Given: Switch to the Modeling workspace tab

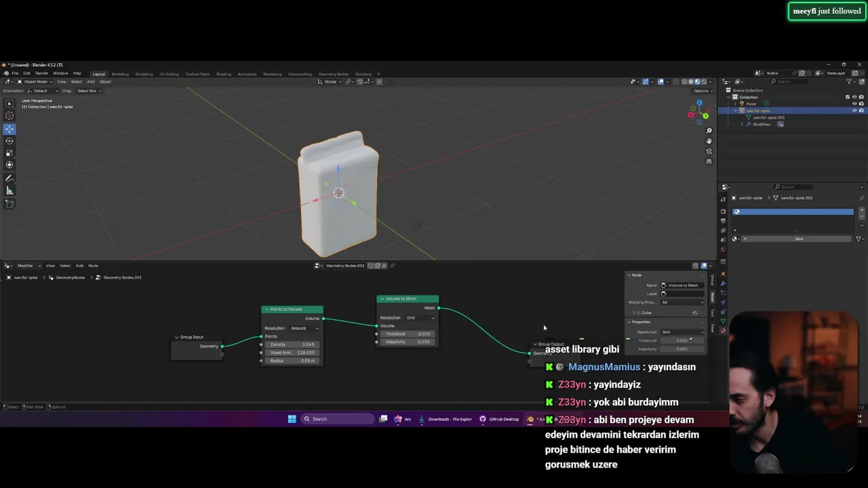Looking at the screenshot, I should pos(120,74).
